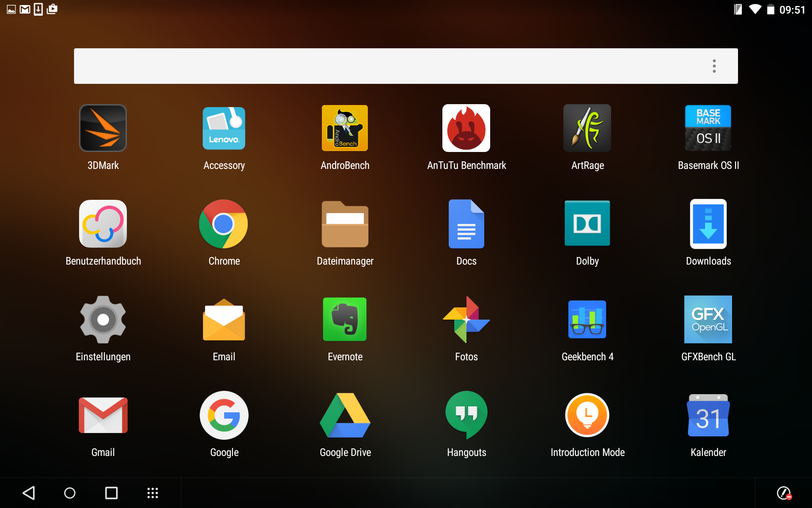Screen dimensions: 812x508
Task: Tap the 09:51 clock
Action: point(792,10)
